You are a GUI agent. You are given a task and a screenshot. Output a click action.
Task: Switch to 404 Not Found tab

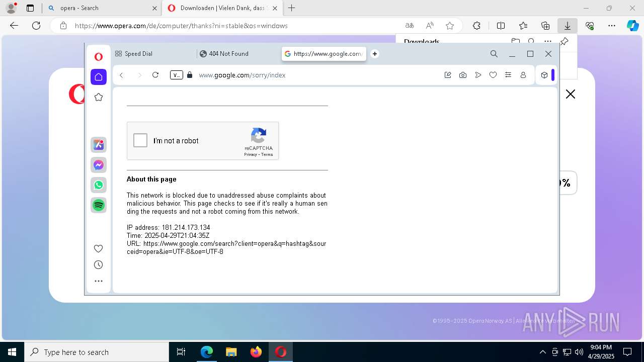coord(238,54)
